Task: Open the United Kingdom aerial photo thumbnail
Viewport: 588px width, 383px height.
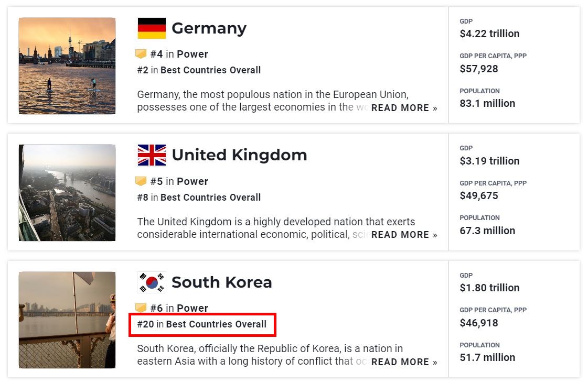Action: (67, 192)
